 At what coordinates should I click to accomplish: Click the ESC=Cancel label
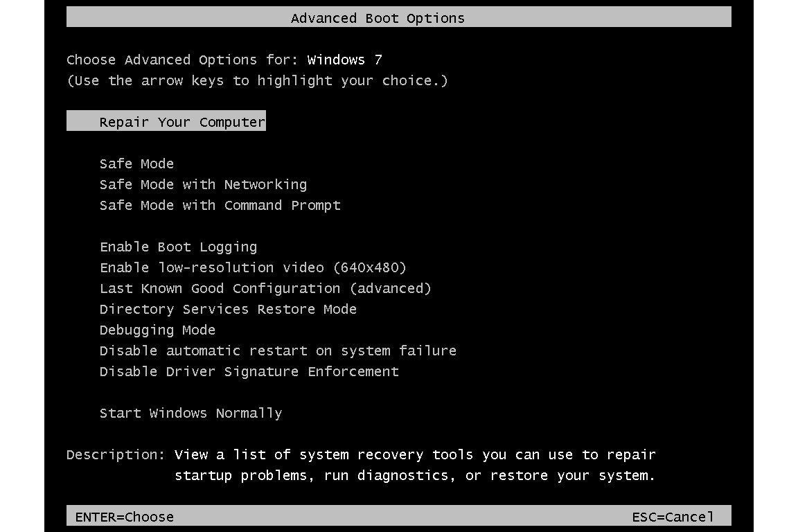pyautogui.click(x=673, y=517)
